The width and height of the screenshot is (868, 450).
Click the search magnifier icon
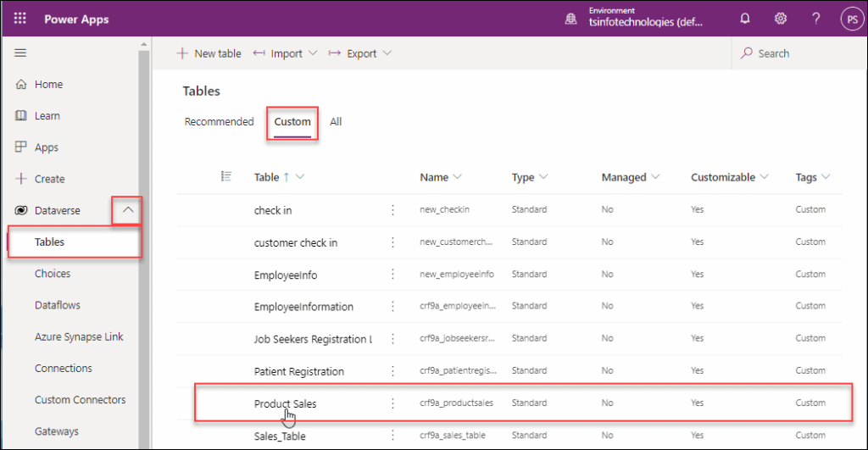[x=747, y=53]
